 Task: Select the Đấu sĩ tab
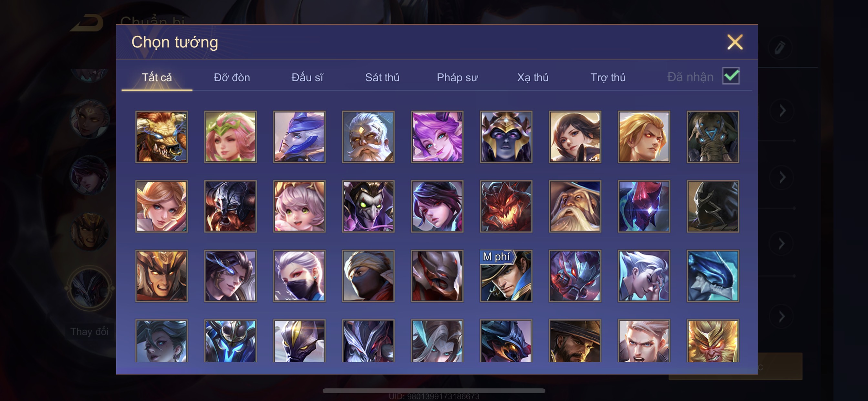tap(307, 77)
